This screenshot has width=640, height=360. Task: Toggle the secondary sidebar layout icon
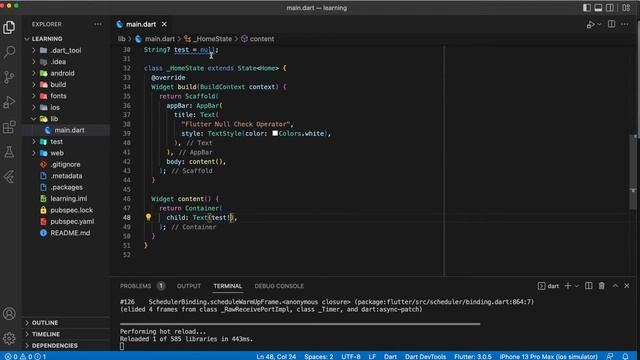(610, 8)
